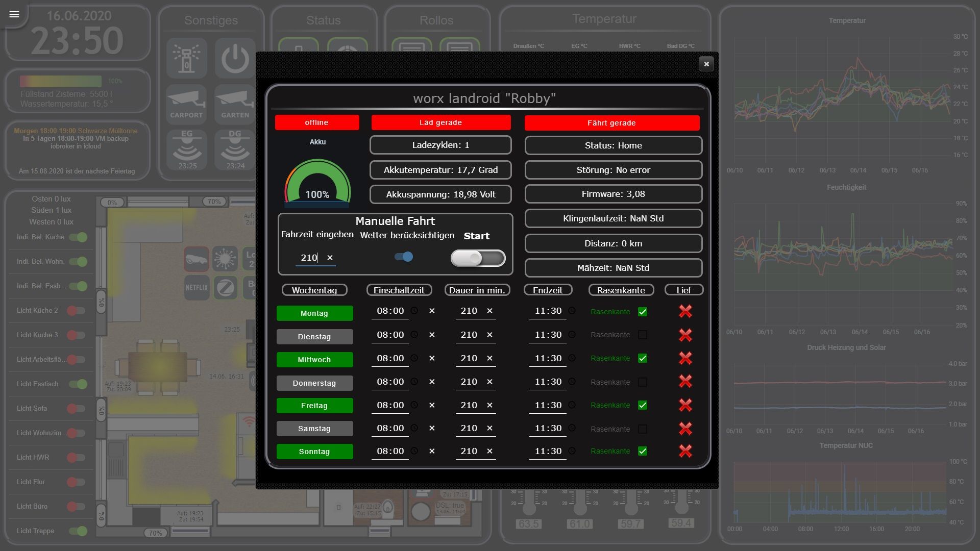Check Rasenkante for Donnerstag

643,382
